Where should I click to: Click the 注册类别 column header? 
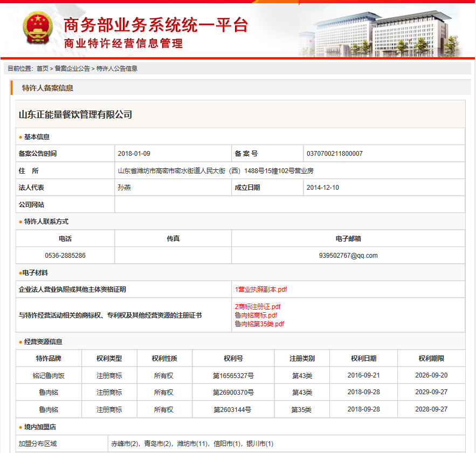point(302,359)
